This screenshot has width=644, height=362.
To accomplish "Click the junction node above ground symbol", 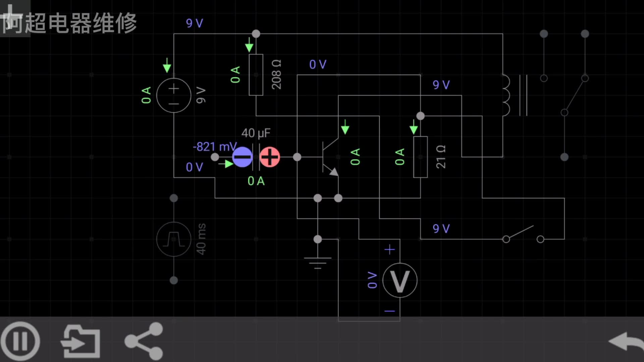I will pyautogui.click(x=318, y=239).
